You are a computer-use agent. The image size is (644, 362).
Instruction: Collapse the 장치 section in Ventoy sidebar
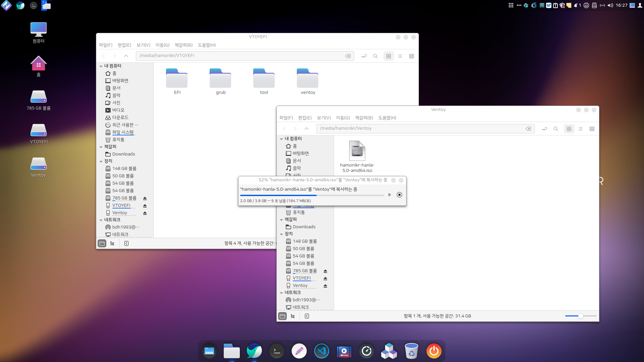click(x=281, y=234)
